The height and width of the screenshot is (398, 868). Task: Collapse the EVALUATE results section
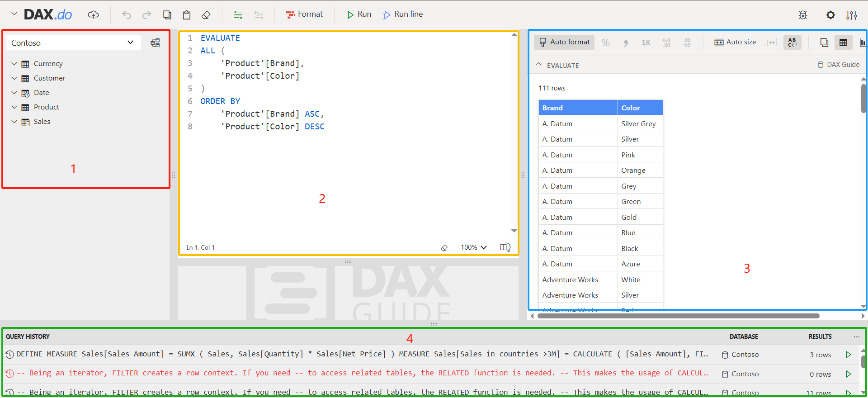coord(538,65)
